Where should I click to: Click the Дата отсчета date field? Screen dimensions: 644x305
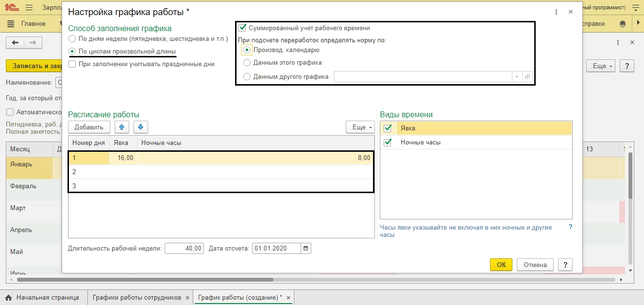click(x=276, y=249)
